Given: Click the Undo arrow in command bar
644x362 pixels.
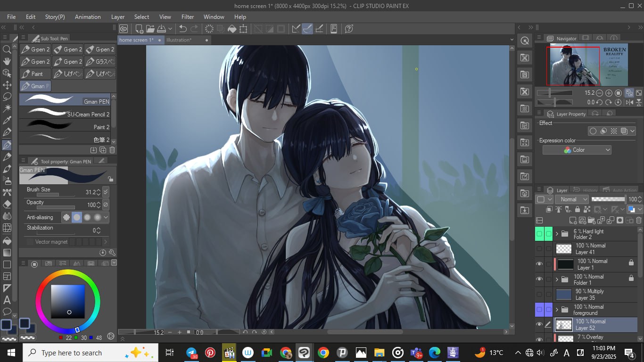Looking at the screenshot, I should [183, 29].
